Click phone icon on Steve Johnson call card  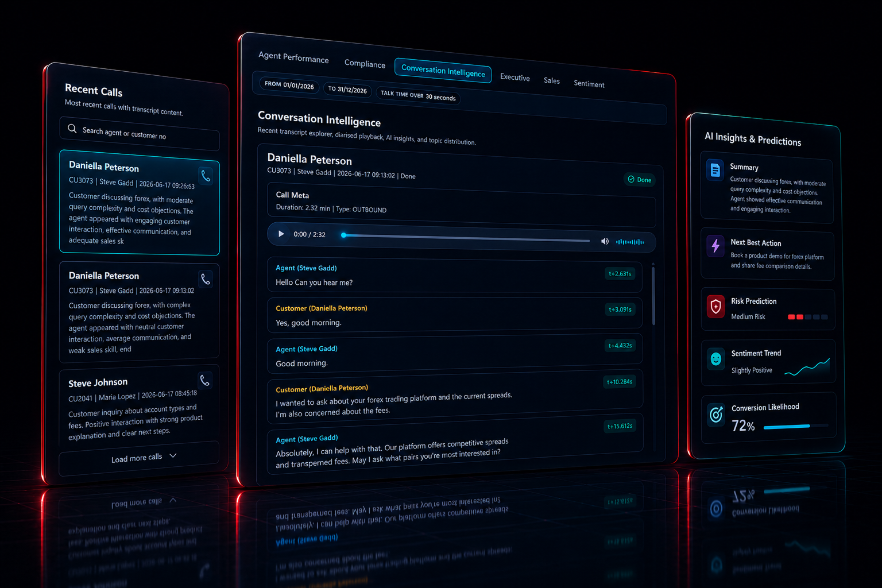click(x=204, y=380)
